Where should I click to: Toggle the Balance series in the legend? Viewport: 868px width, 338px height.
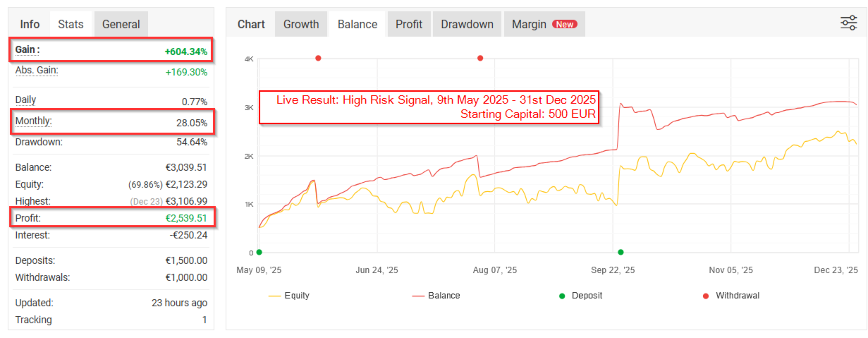(x=436, y=296)
